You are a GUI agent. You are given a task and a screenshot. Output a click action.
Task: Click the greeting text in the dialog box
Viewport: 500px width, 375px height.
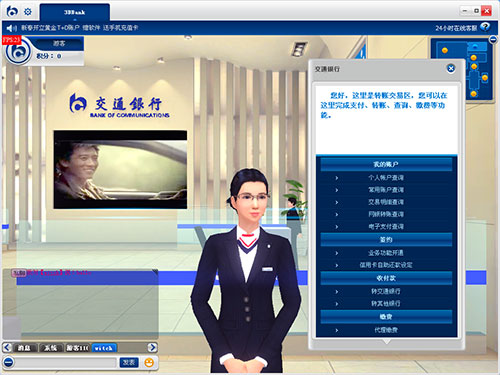click(383, 105)
